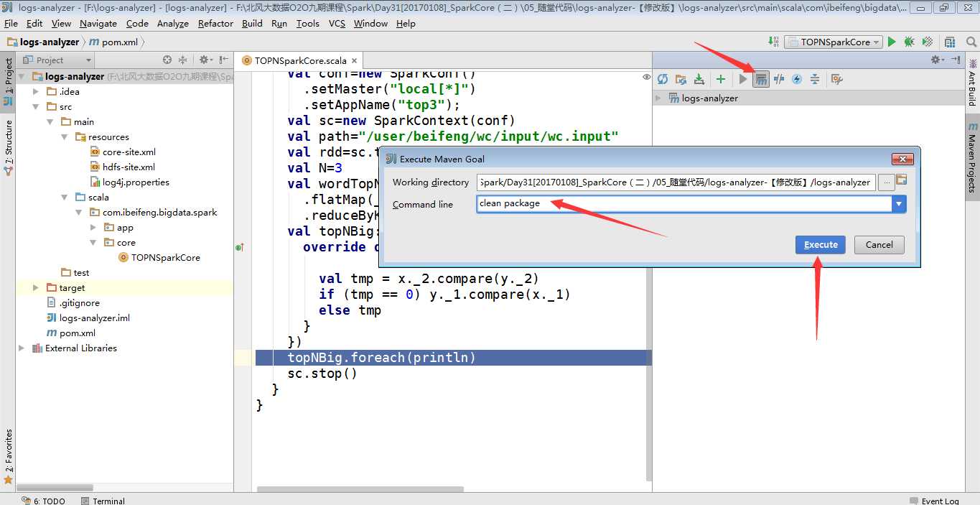Open Structure side tab

[x=8, y=148]
